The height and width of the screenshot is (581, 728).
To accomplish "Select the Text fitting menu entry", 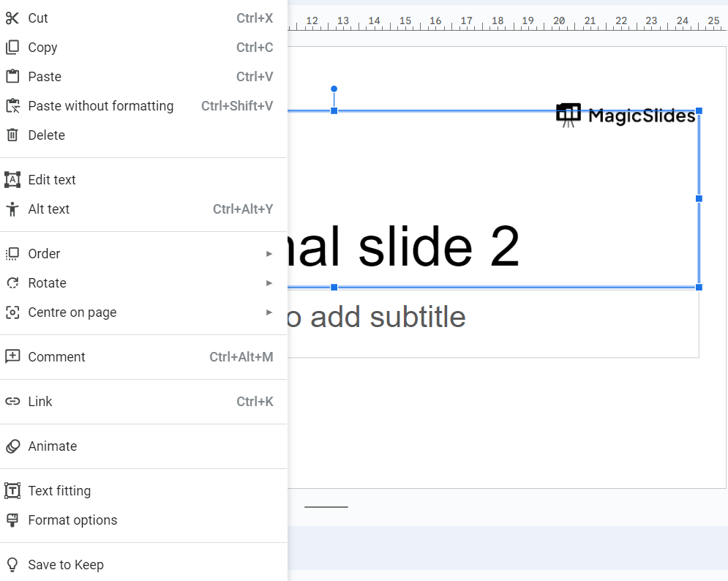I will pos(59,491).
